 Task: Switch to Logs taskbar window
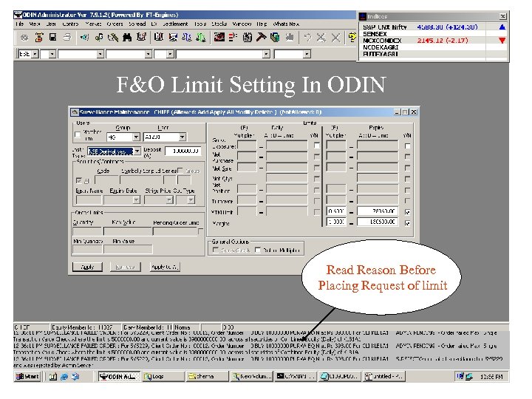163,376
